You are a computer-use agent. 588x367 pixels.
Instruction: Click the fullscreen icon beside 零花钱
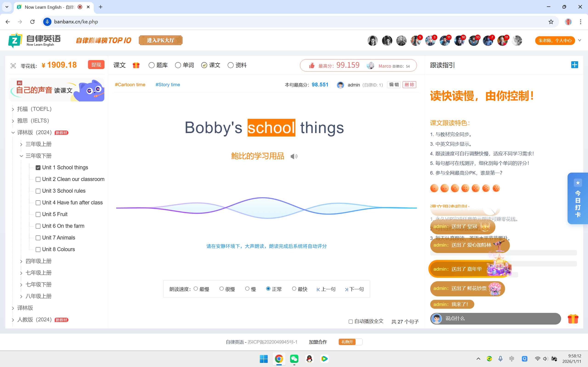[x=13, y=66]
